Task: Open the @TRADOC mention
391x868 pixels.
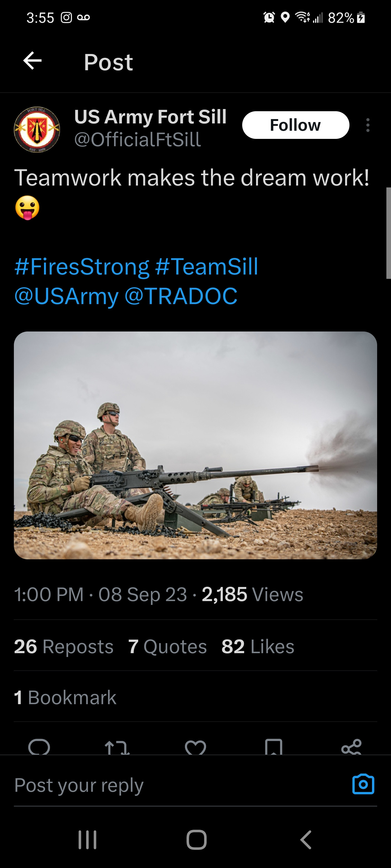Action: point(181,296)
